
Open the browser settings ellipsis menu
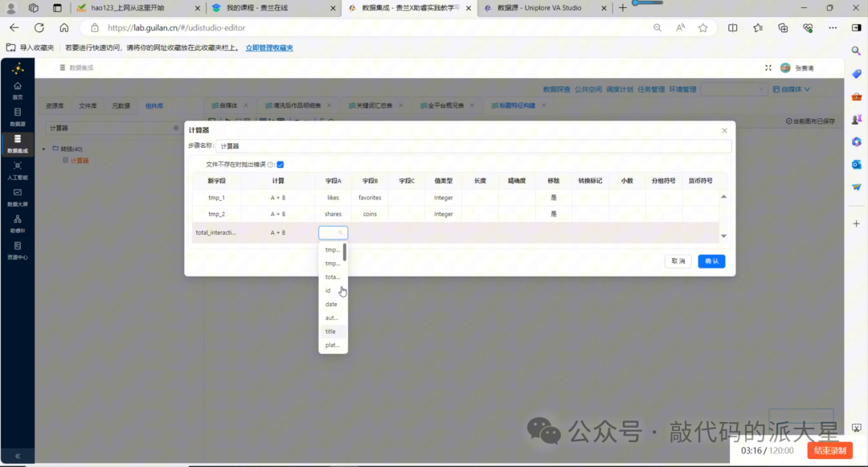pos(833,27)
